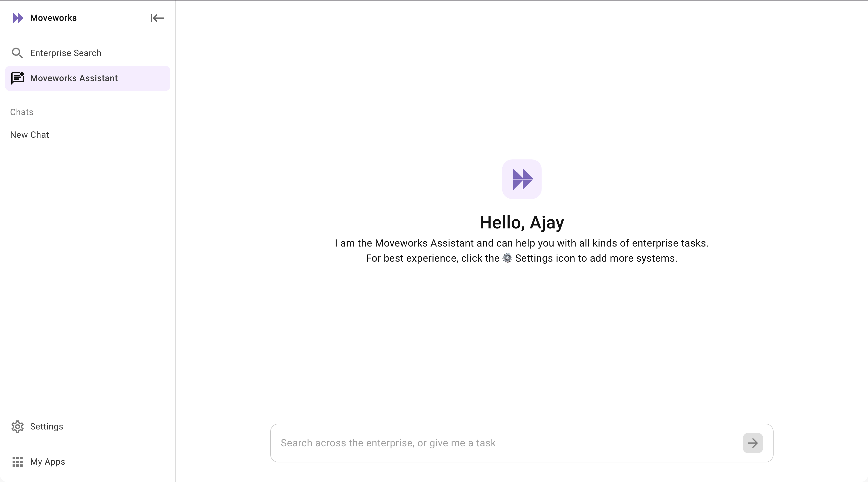This screenshot has width=868, height=482.
Task: Click the Moveworks Assistant description sentence
Action: pyautogui.click(x=522, y=243)
